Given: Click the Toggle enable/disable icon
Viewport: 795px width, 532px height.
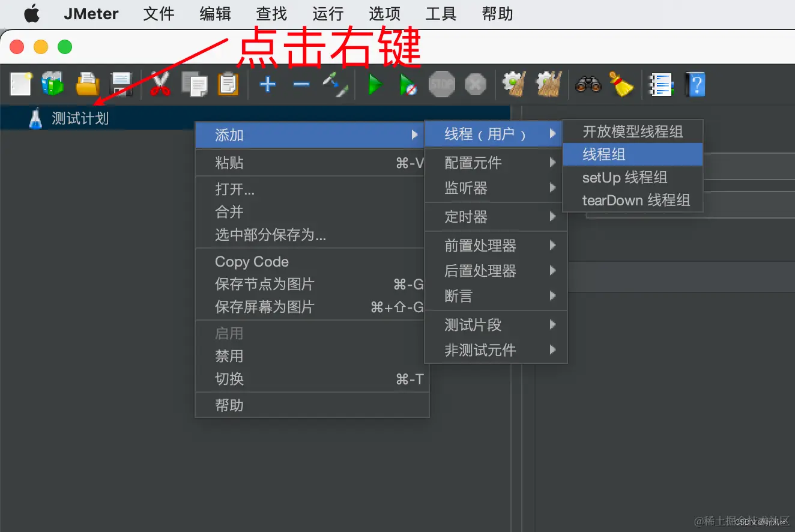Looking at the screenshot, I should (x=335, y=85).
